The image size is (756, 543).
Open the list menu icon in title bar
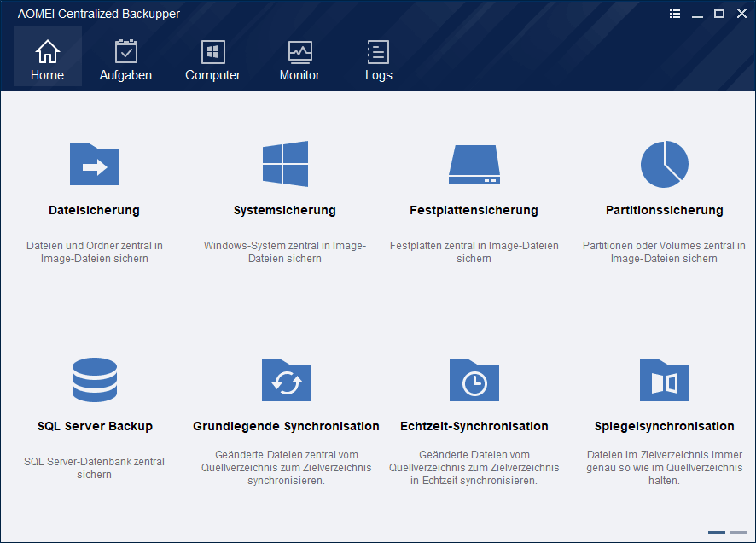click(x=675, y=14)
